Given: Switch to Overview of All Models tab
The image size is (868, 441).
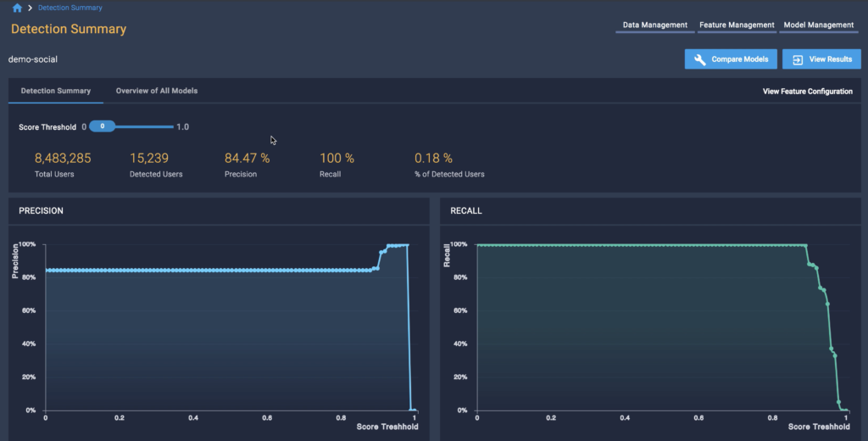Looking at the screenshot, I should (x=157, y=91).
